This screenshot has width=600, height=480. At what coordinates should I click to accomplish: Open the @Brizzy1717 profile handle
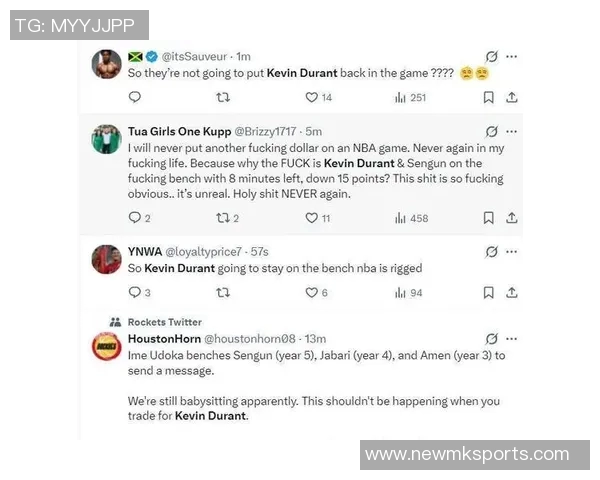[265, 132]
